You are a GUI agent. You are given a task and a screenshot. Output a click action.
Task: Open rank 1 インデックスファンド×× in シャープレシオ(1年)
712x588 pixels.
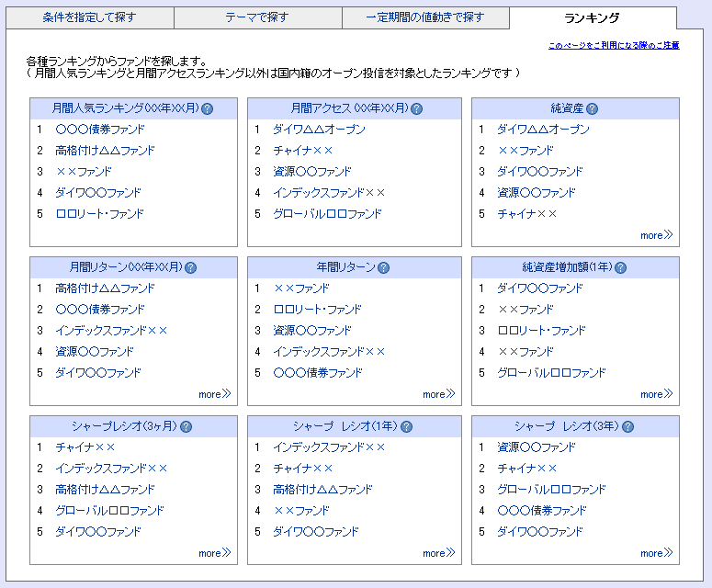click(x=329, y=447)
